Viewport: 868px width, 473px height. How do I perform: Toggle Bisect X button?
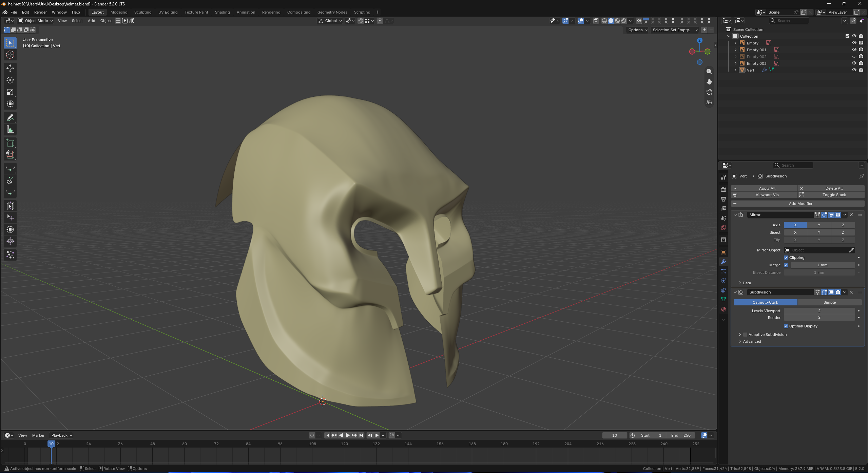pos(795,232)
